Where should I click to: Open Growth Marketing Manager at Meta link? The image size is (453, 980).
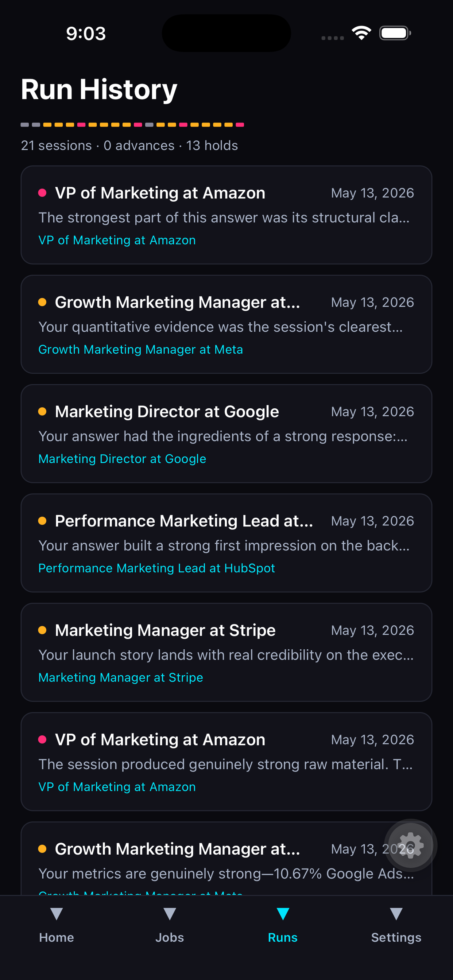140,349
